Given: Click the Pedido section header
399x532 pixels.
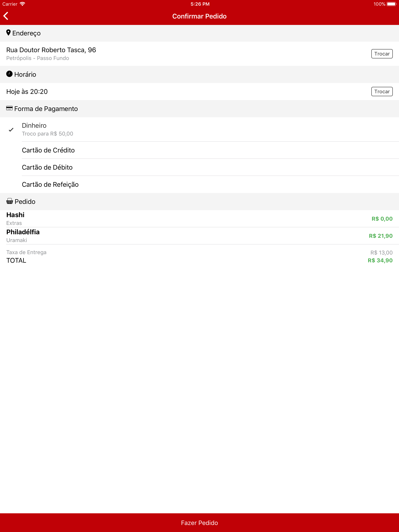Looking at the screenshot, I should click(x=199, y=202).
